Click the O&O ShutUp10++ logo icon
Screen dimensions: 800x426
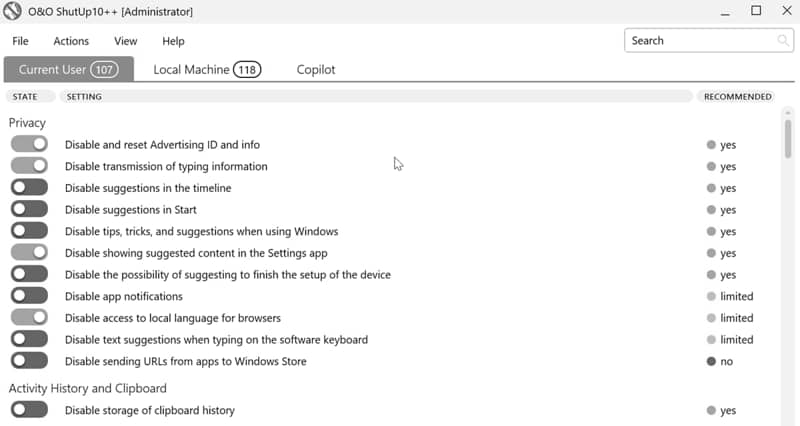pos(15,11)
